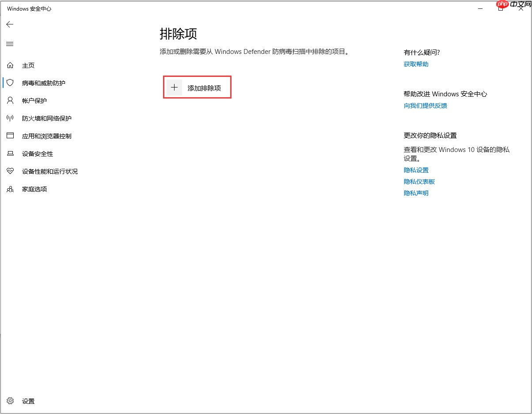This screenshot has height=414, width=532.
Task: Open the 隐私仪表板 dashboard
Action: click(x=419, y=181)
